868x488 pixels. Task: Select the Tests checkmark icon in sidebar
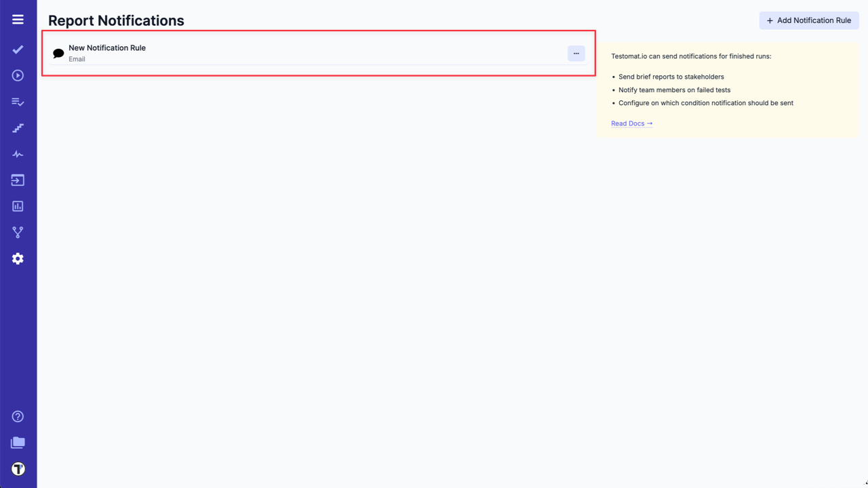pos(18,49)
